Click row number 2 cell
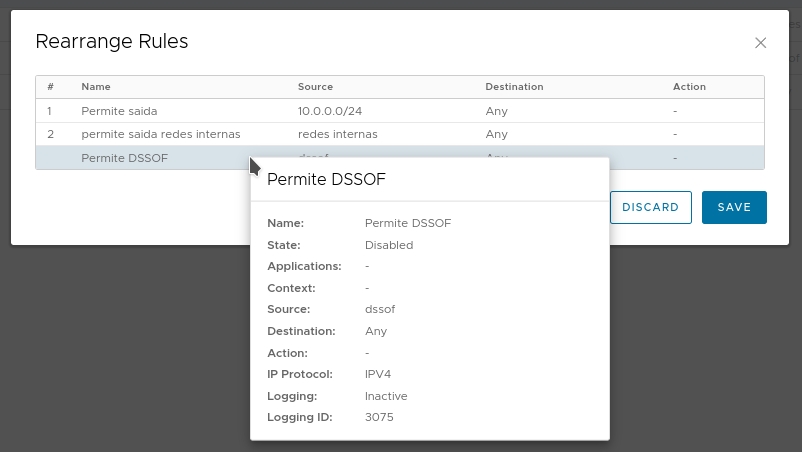Image resolution: width=802 pixels, height=452 pixels. coord(50,133)
